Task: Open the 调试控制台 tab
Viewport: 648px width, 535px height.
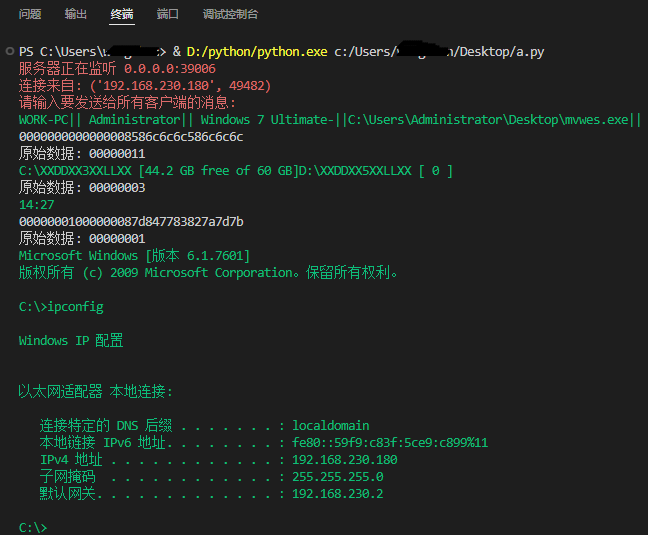Action: 230,15
